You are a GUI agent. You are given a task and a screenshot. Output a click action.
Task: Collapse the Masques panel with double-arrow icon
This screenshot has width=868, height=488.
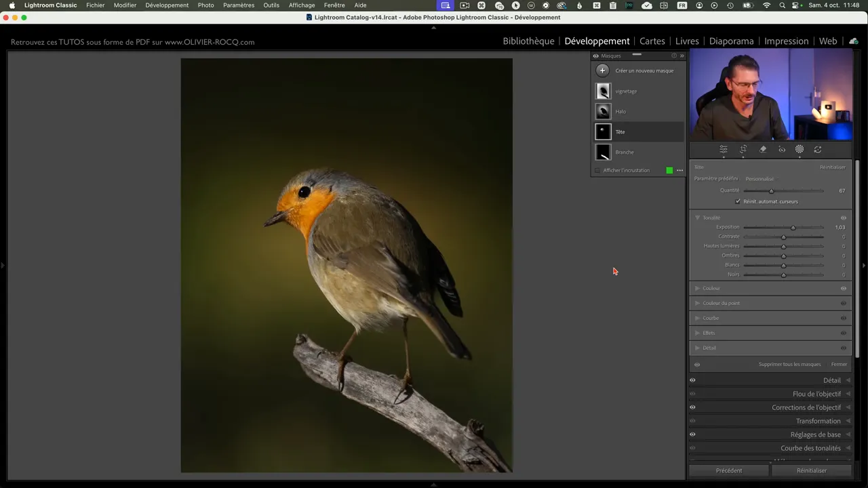click(x=682, y=56)
